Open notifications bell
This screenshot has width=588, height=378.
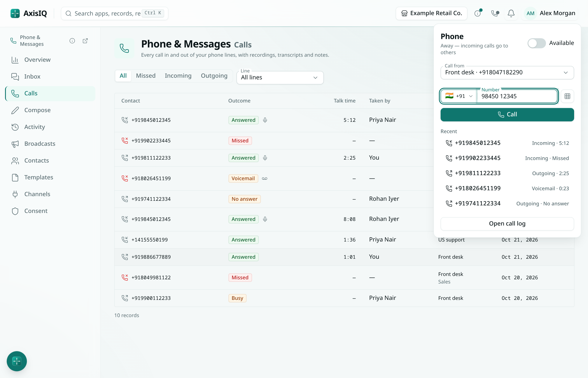pyautogui.click(x=511, y=13)
